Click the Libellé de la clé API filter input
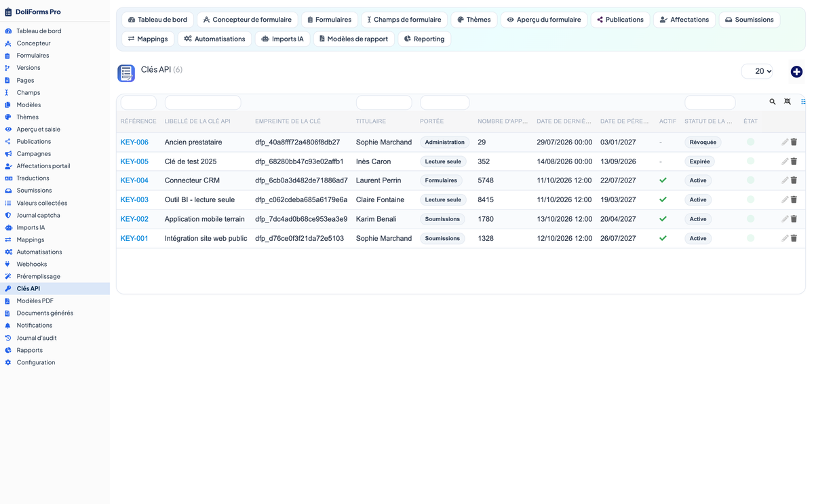Screen dimensions: 814x504 pyautogui.click(x=203, y=102)
